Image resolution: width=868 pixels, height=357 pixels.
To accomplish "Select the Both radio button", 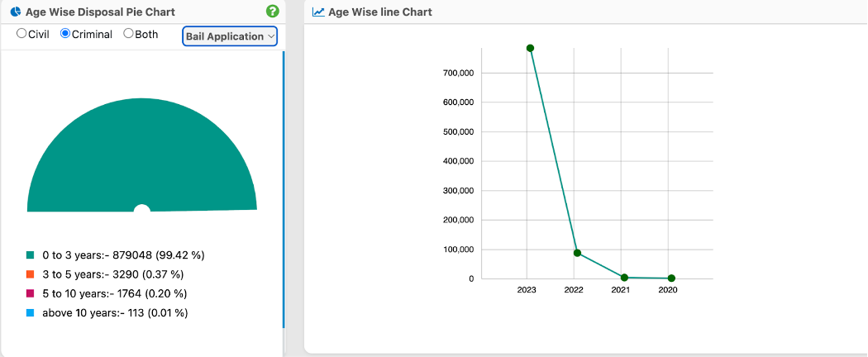I will tap(128, 35).
